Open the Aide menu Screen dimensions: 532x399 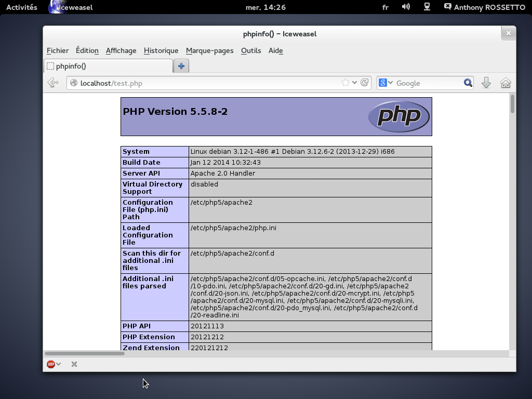[x=276, y=50]
